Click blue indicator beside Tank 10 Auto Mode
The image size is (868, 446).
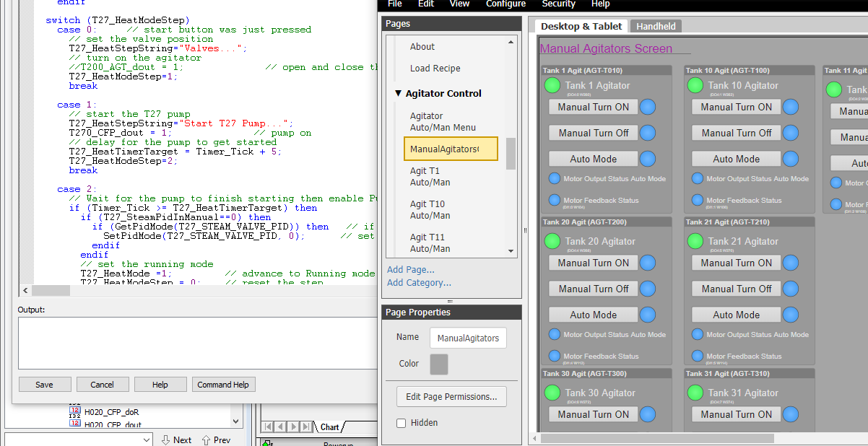click(x=790, y=159)
